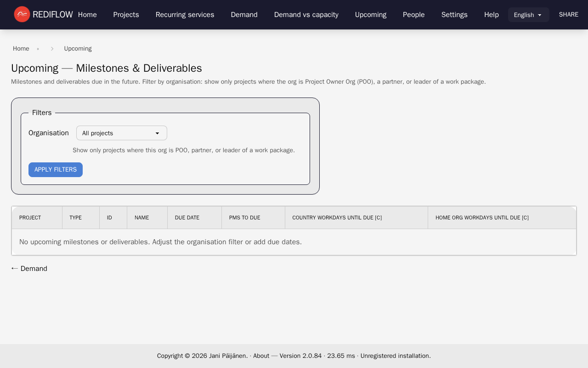
Task: Open the About link in footer
Action: 261,356
